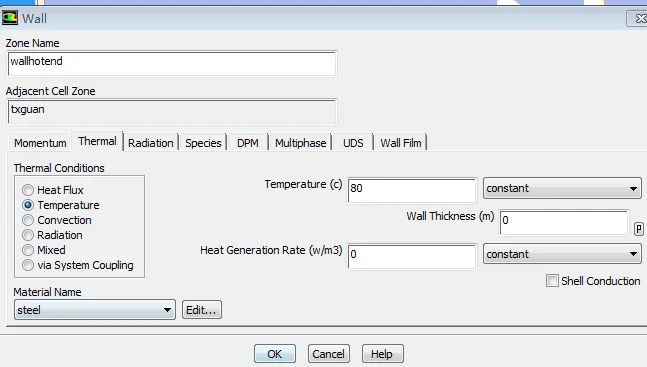
Task: Open the Multiphase tab
Action: (x=300, y=143)
